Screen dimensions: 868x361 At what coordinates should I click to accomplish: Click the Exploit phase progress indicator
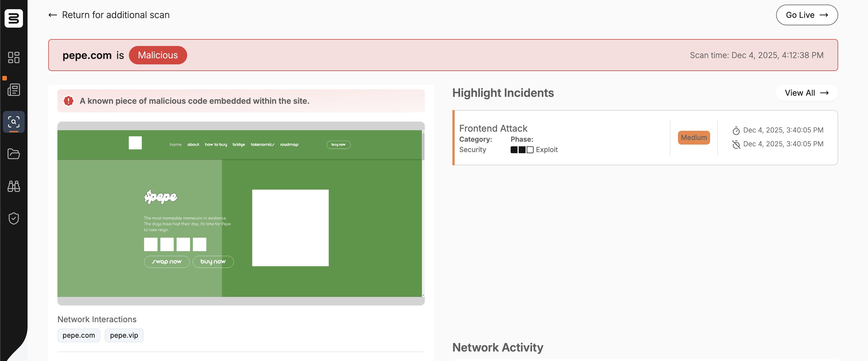coord(522,149)
